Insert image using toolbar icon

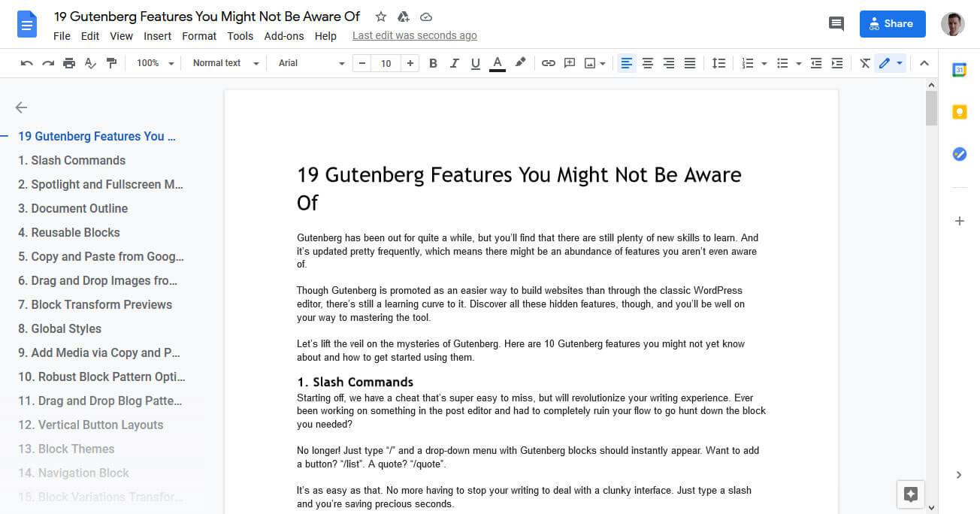click(591, 63)
